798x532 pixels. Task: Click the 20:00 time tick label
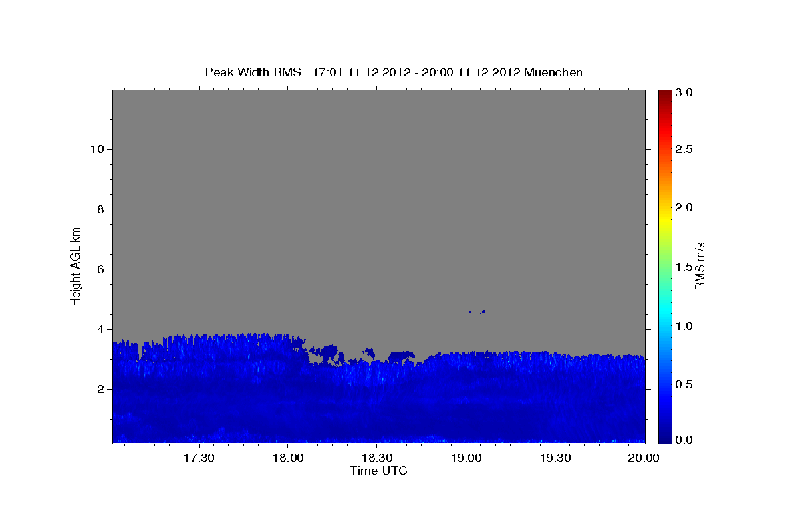644,458
